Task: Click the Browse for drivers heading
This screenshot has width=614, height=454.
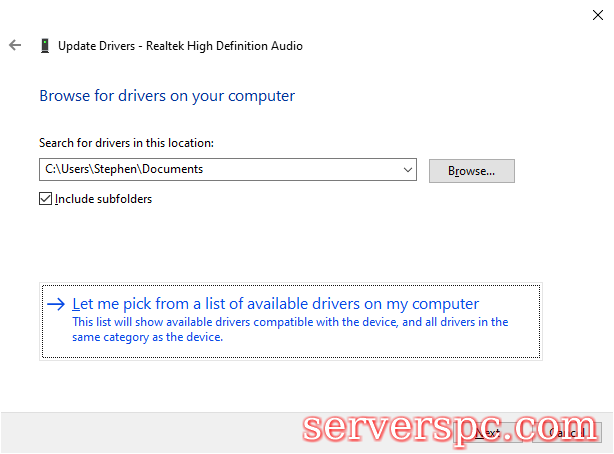Action: coord(167,96)
